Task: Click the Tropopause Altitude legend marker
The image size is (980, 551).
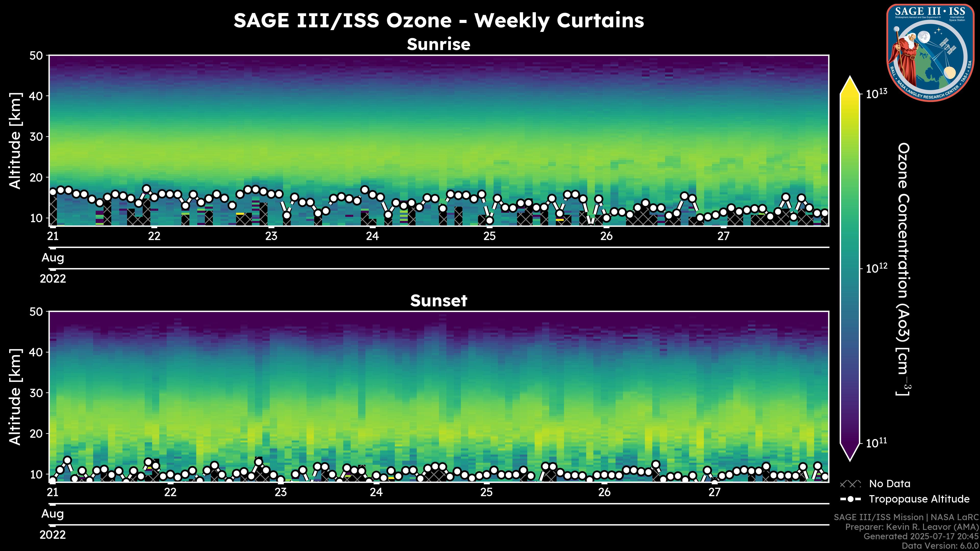Action: pos(850,499)
